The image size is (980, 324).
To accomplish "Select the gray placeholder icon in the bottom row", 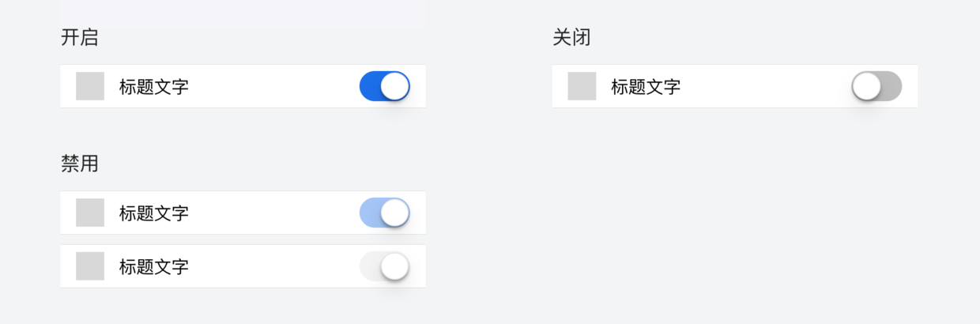I will (90, 266).
